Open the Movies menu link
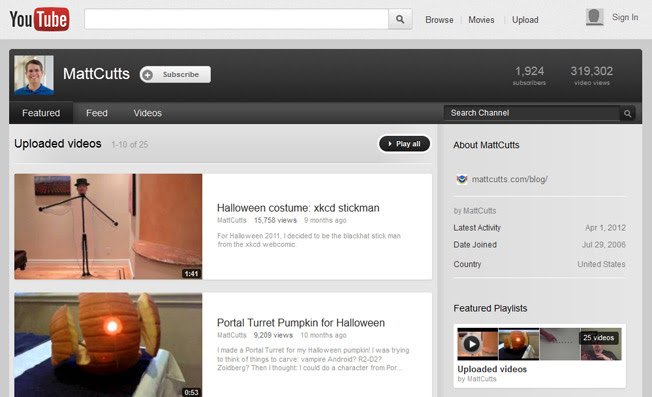This screenshot has width=652, height=397. pos(481,20)
